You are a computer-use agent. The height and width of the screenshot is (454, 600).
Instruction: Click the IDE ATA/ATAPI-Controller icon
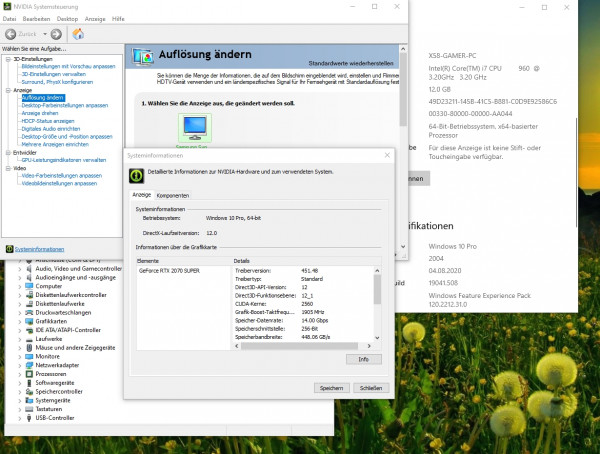pos(29,330)
